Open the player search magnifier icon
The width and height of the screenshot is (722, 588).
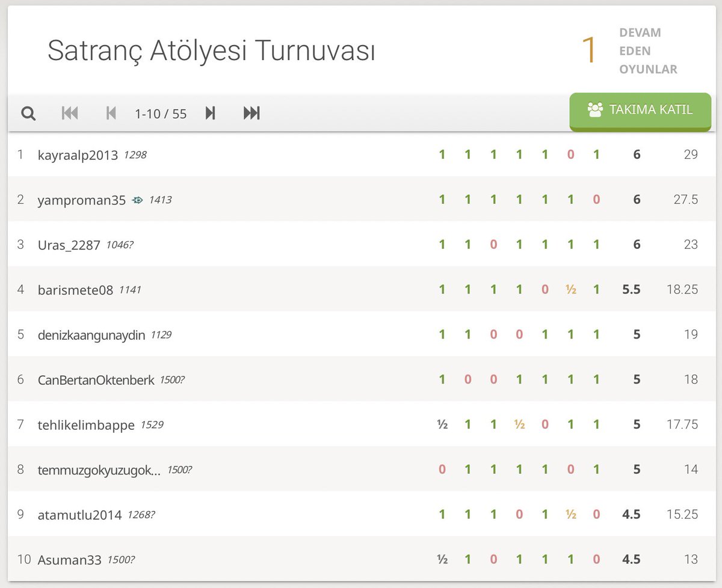[28, 114]
